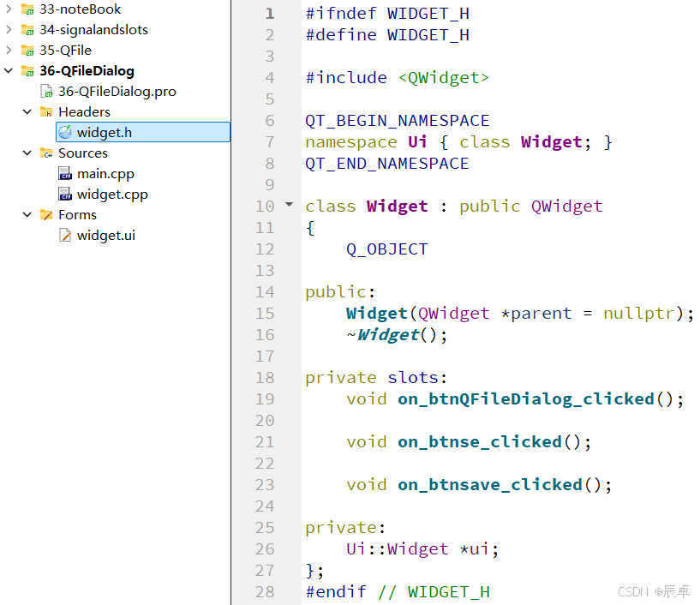Select the Sources folder label

coord(83,153)
